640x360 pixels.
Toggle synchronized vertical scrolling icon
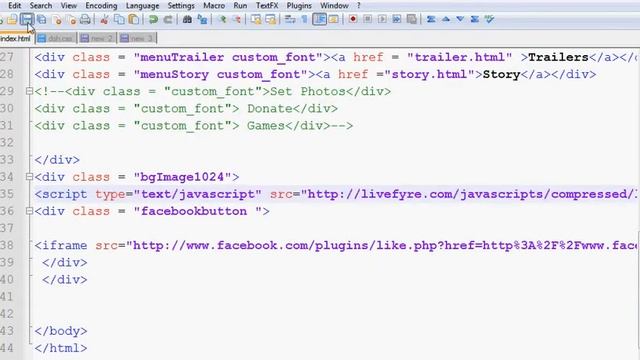[x=256, y=19]
